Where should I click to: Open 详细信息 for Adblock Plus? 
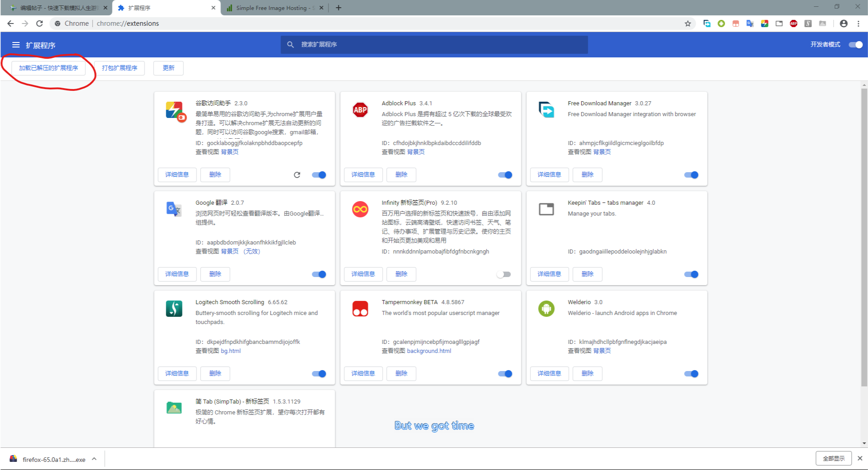tap(363, 175)
